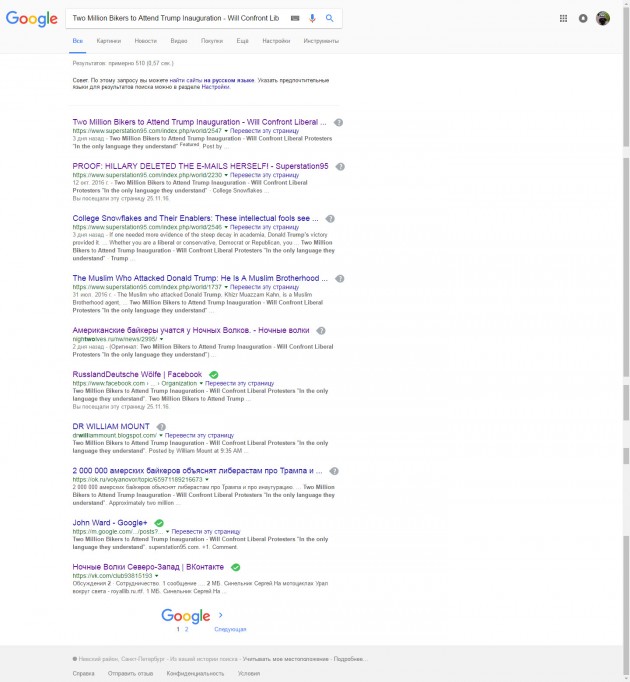Start voice search with microphone icon
Viewport: 630px width, 682px height.
click(312, 19)
